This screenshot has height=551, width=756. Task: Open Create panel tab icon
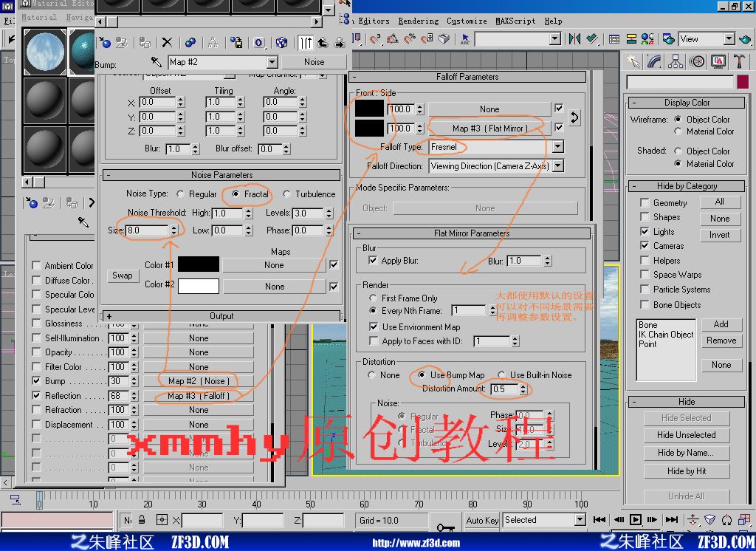click(633, 61)
